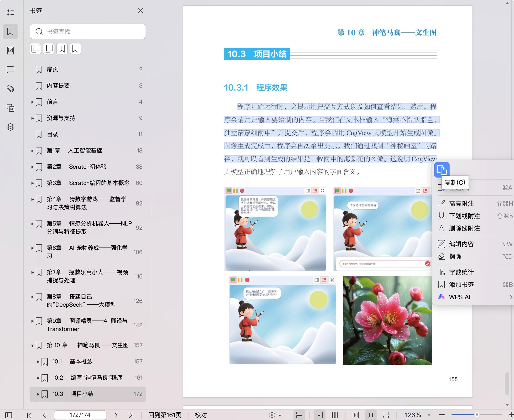This screenshot has width=514, height=420.
Task: Click the 校对 button
Action: (x=201, y=415)
